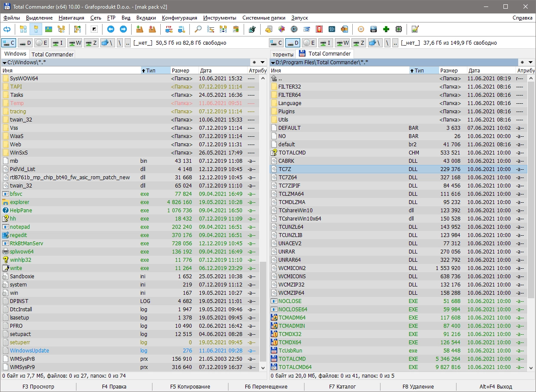Viewport: 536px width, 392px height.
Task: Toggle full details view mode
Action: [x=36, y=29]
